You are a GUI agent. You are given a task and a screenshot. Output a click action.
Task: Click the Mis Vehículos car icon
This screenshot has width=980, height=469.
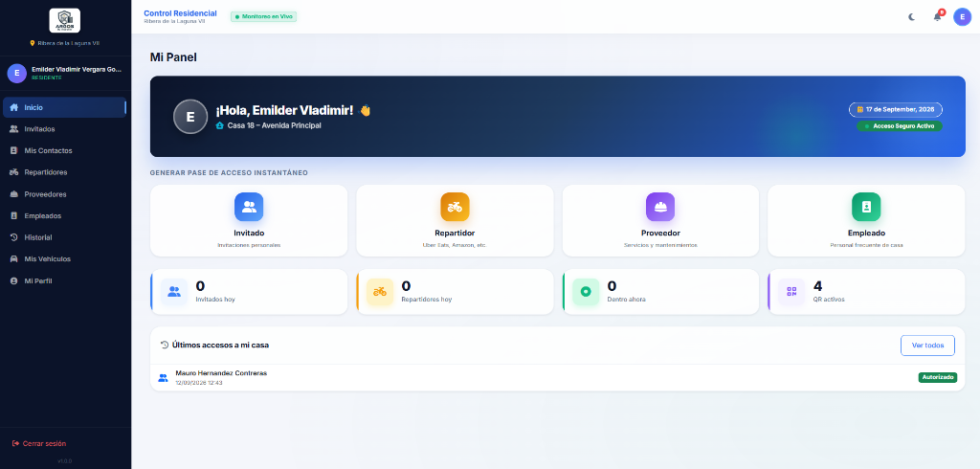[x=13, y=258]
